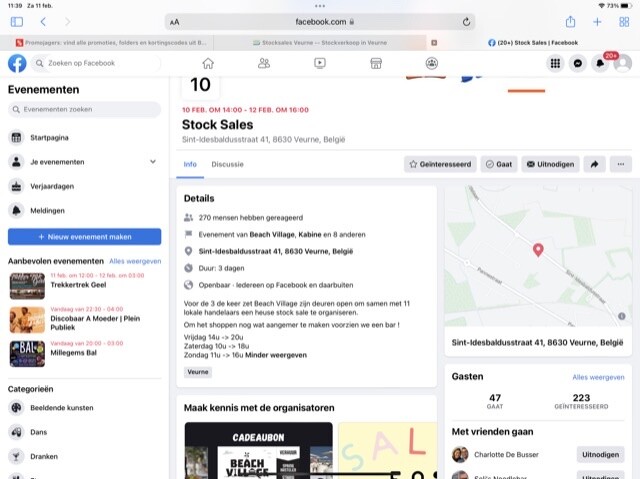Show the Safari tab overview grid
Viewport: 640px width, 479px height.
point(624,22)
